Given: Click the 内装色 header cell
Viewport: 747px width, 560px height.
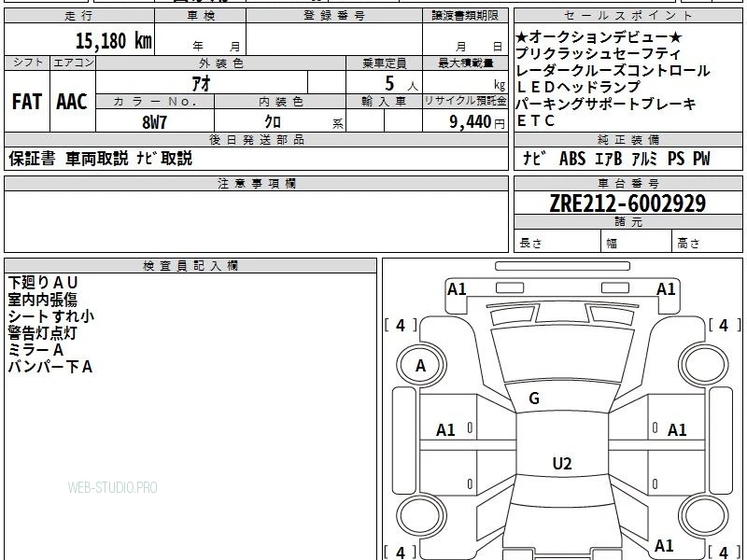Looking at the screenshot, I should click(x=280, y=102).
